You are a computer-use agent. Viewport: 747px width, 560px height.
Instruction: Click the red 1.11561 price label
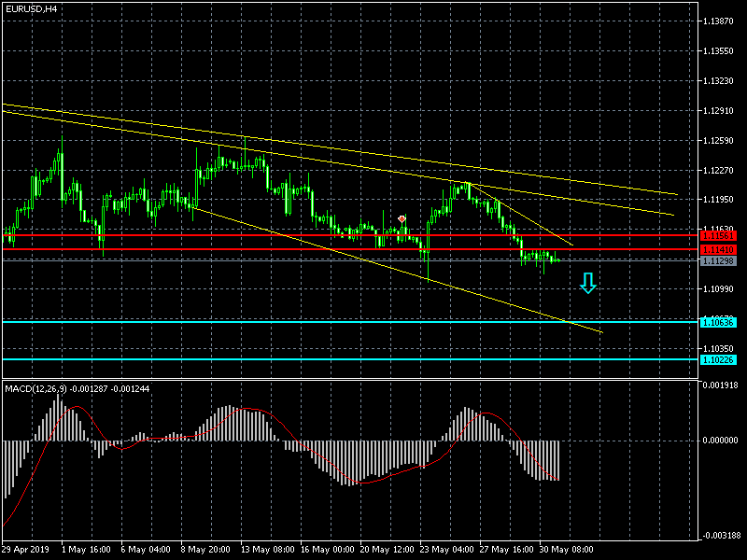tap(718, 236)
